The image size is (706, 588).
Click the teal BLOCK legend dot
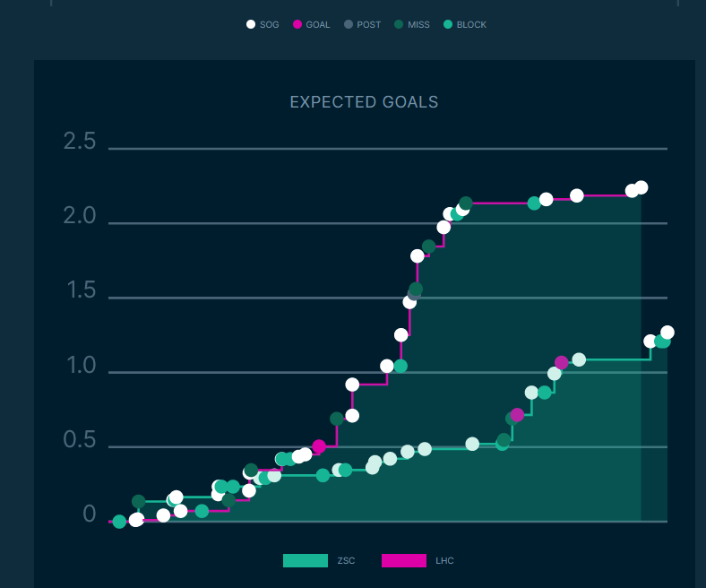[x=448, y=24]
